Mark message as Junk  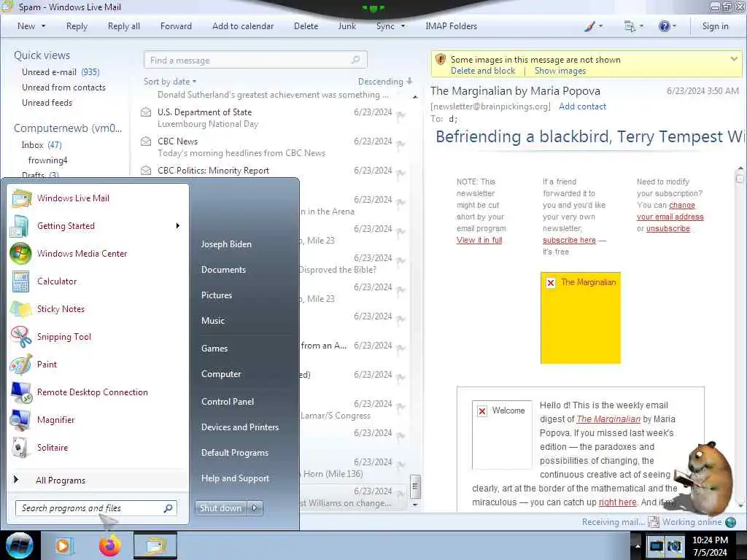point(347,26)
